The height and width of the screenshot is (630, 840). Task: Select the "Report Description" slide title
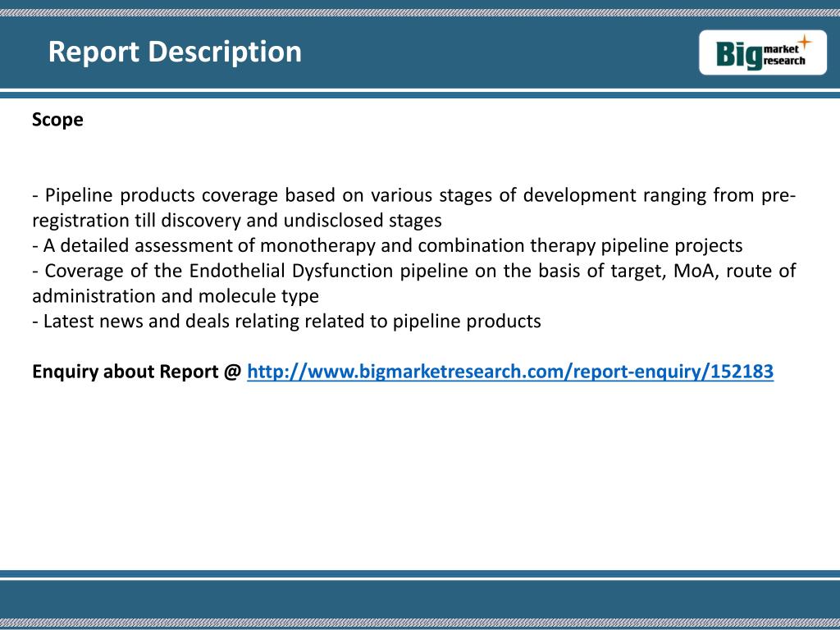175,52
